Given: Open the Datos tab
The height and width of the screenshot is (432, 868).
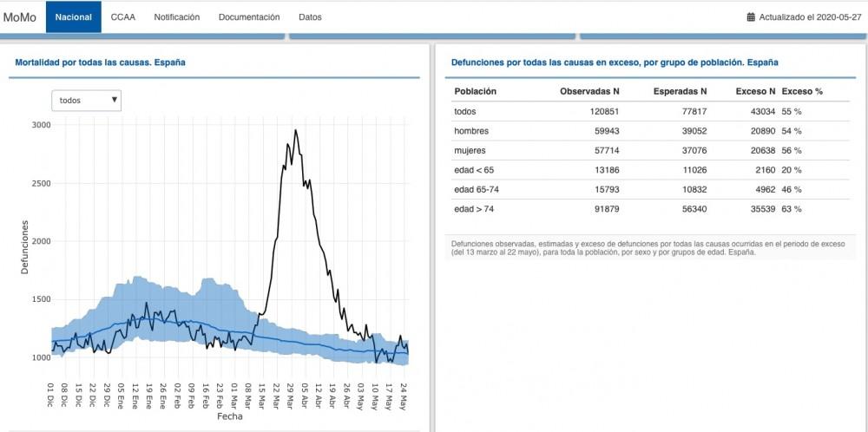Looking at the screenshot, I should (310, 17).
